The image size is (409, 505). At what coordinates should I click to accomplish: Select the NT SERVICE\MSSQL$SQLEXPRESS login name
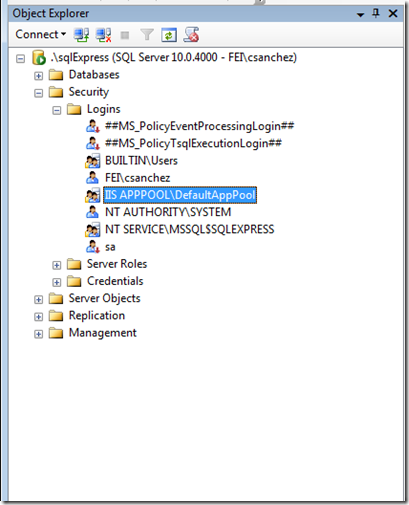coord(190,230)
